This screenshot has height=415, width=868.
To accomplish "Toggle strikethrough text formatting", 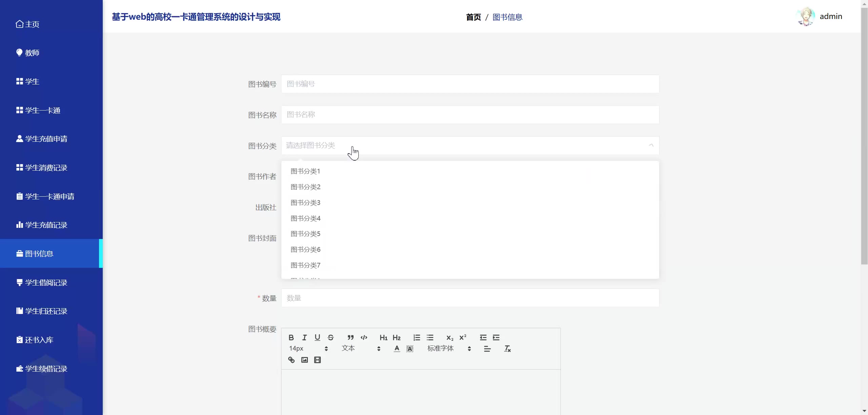I will tap(331, 337).
